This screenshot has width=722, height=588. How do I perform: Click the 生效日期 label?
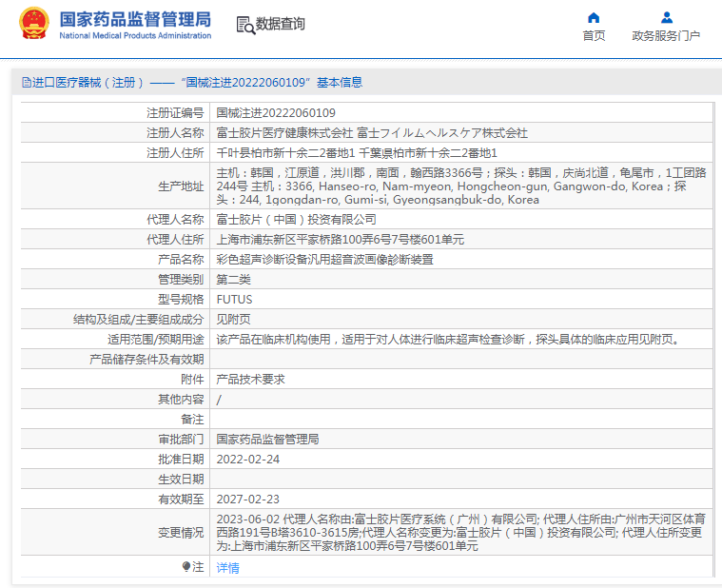(x=181, y=480)
